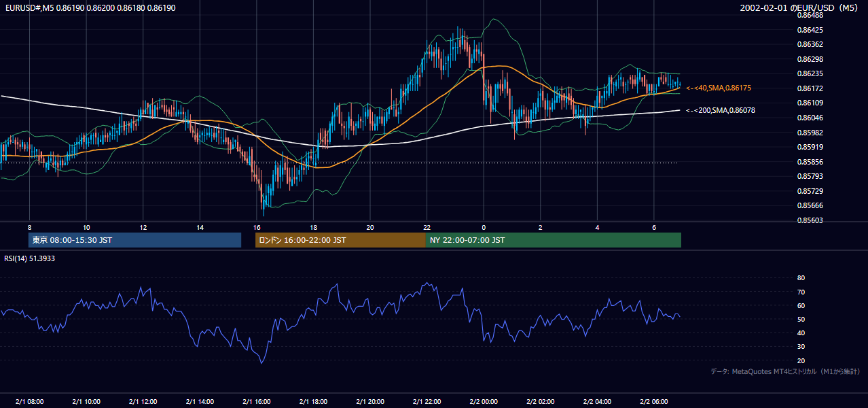Click the 0.86298 price axis label
Image resolution: width=868 pixels, height=408 pixels.
click(x=810, y=59)
